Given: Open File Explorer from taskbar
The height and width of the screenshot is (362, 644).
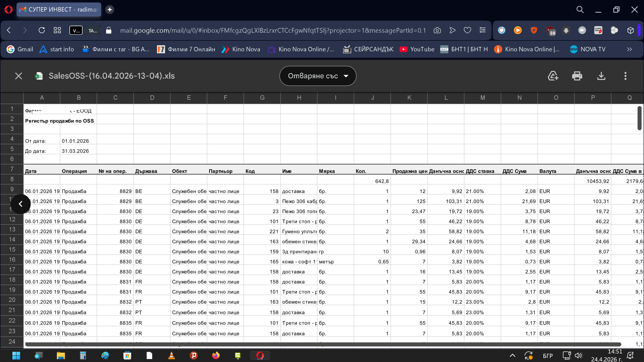Looking at the screenshot, I should click(x=61, y=355).
